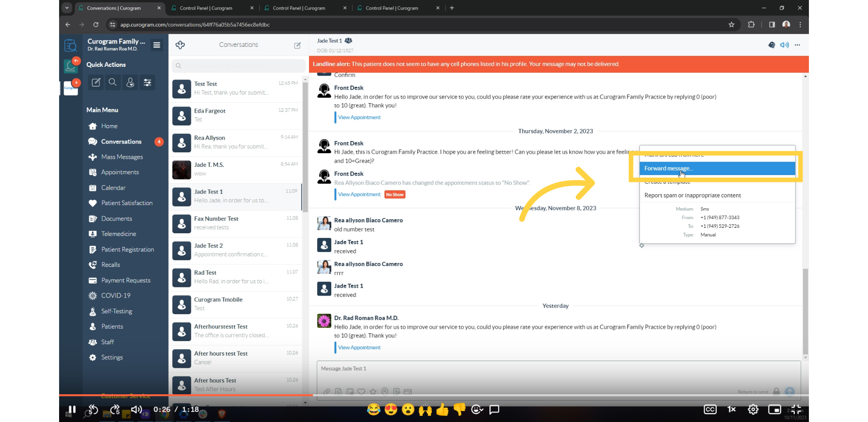868x422 pixels.
Task: Open the more reactions emoji picker
Action: pos(477,410)
